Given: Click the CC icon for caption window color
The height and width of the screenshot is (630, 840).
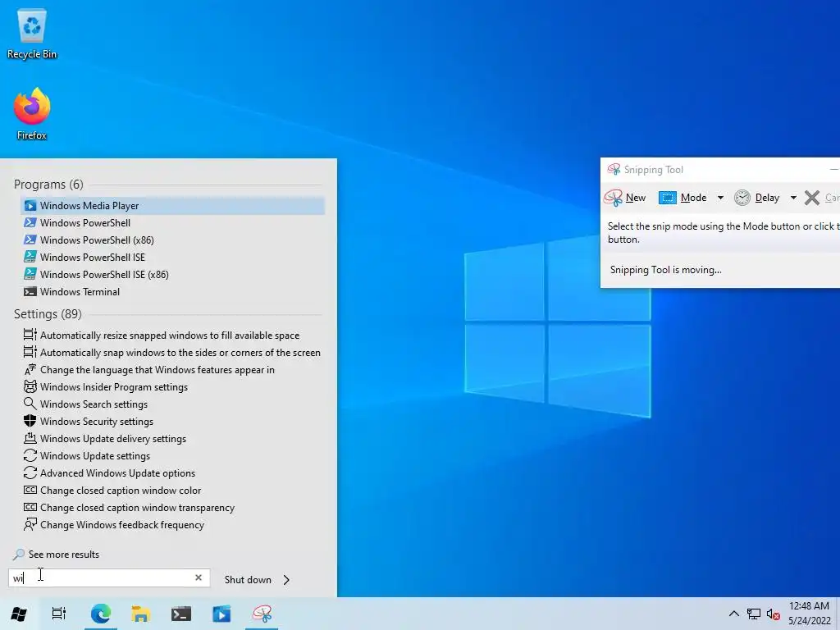Looking at the screenshot, I should coord(30,490).
